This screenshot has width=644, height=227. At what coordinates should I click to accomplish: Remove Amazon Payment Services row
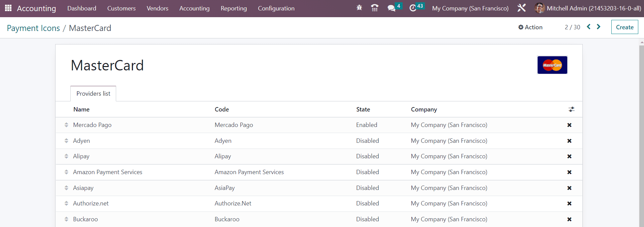click(x=569, y=172)
